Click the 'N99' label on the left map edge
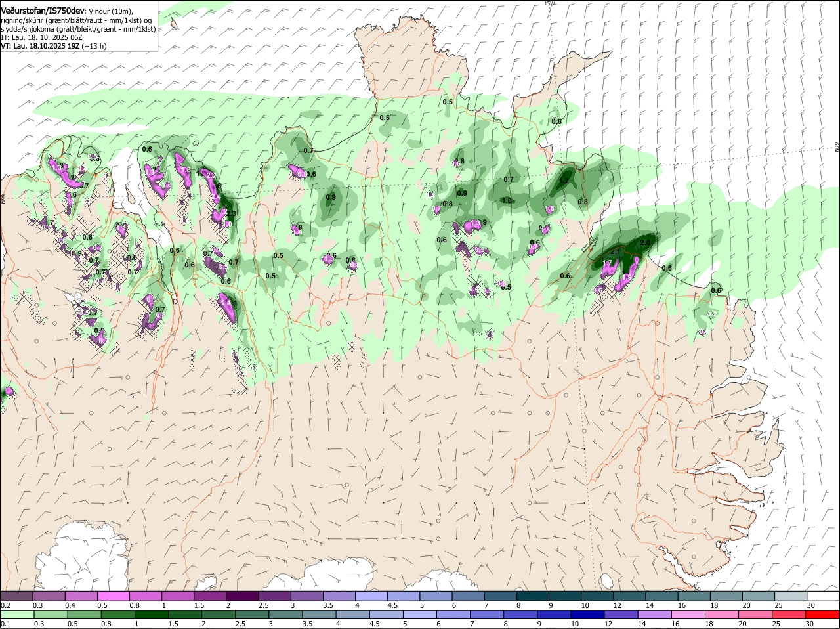 [x=3, y=198]
